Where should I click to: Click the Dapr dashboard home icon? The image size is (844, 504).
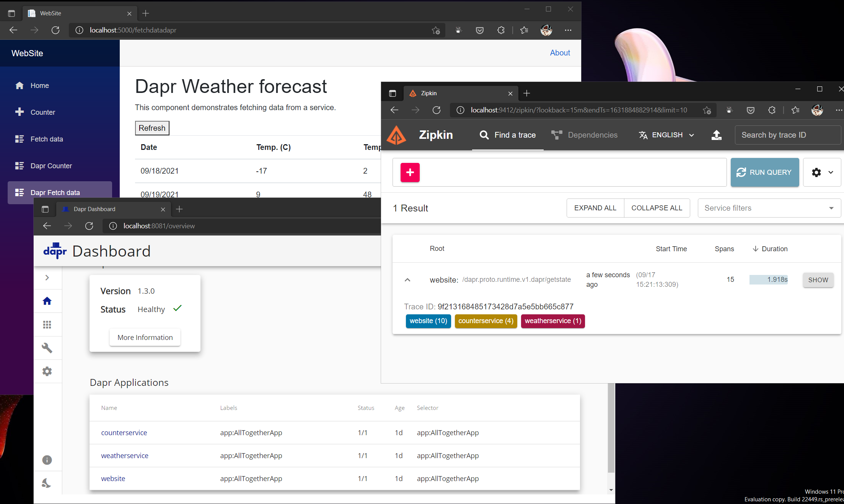tap(47, 301)
